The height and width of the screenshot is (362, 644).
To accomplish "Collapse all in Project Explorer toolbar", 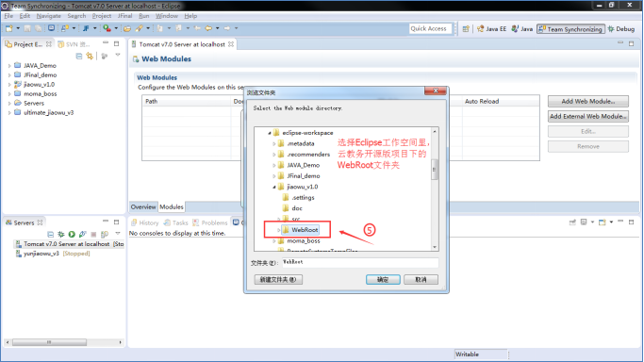I will pyautogui.click(x=79, y=56).
